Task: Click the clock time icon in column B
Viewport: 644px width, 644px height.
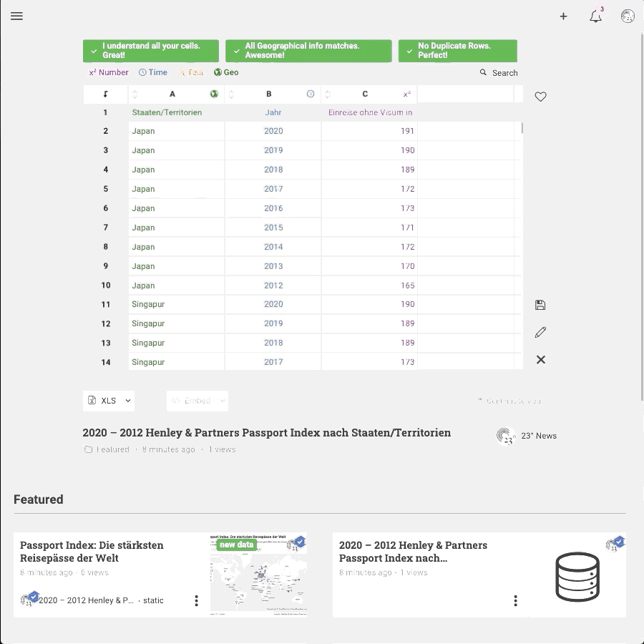Action: (311, 94)
